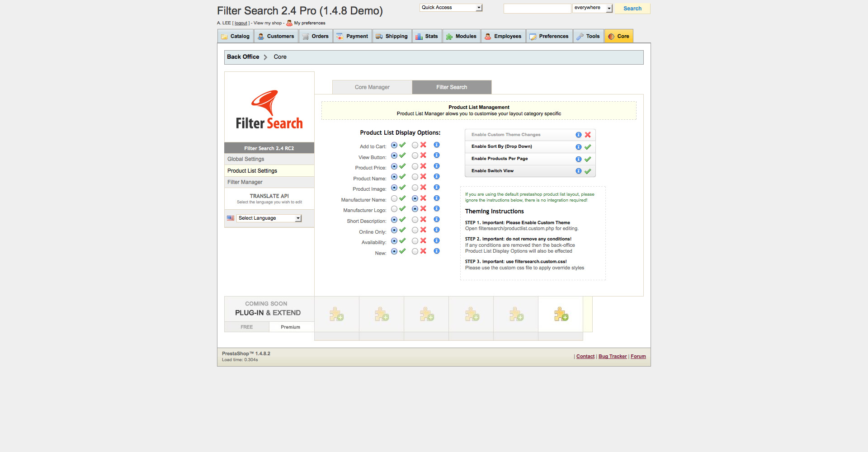Click the Add to Cart info icon
This screenshot has height=452, width=868.
click(437, 145)
